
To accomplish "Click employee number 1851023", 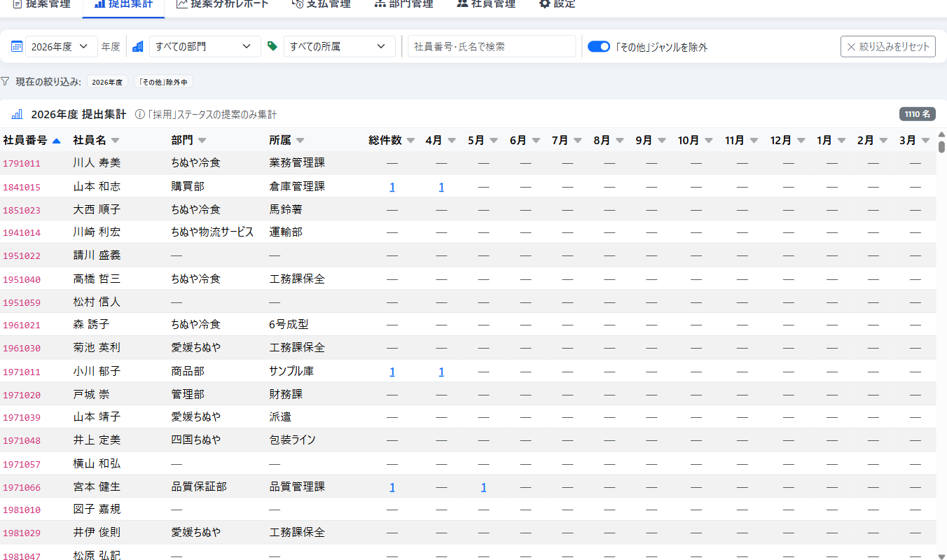I will [x=22, y=210].
